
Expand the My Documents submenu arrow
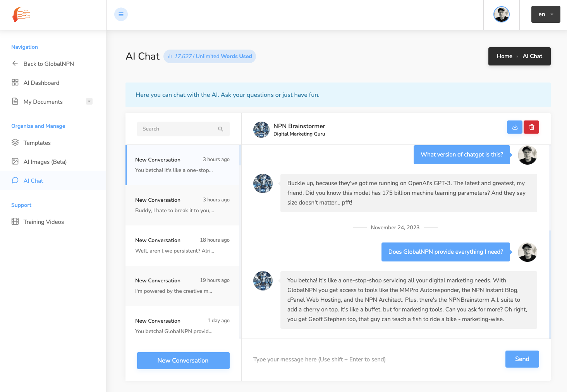89,101
